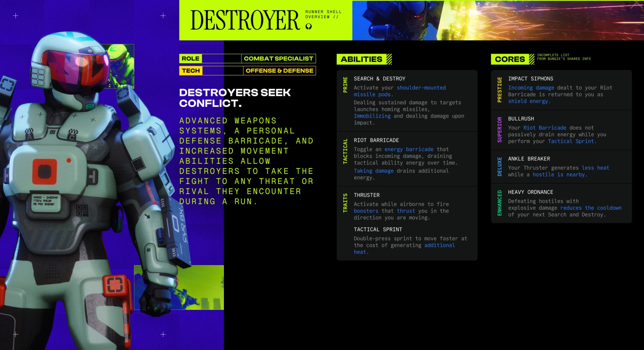Click the OFFENSE & DEFENSE tech value bar

(x=279, y=71)
